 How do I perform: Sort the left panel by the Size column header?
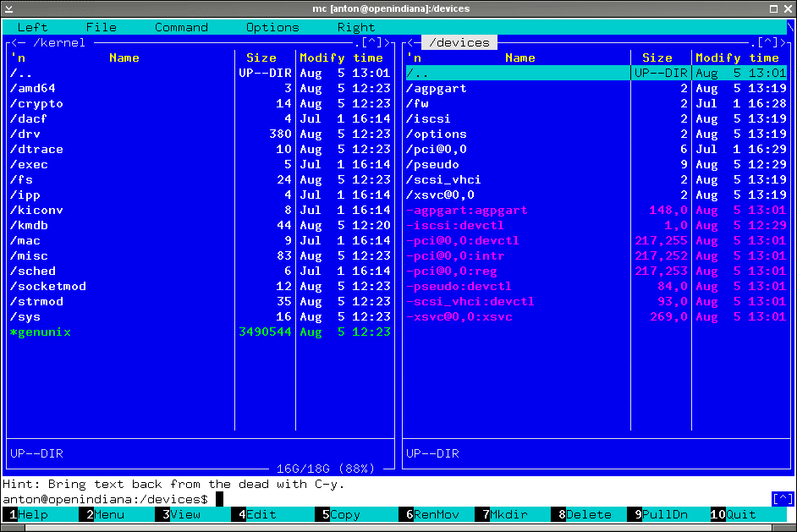point(261,58)
